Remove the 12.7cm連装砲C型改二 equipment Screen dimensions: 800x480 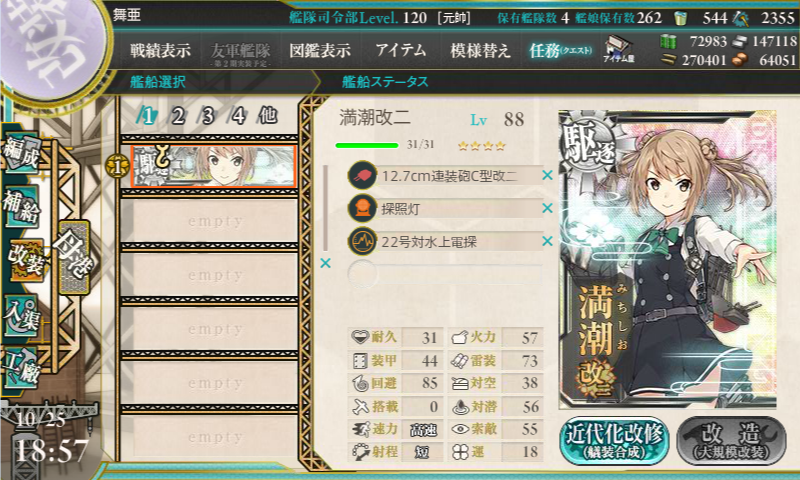pos(547,175)
